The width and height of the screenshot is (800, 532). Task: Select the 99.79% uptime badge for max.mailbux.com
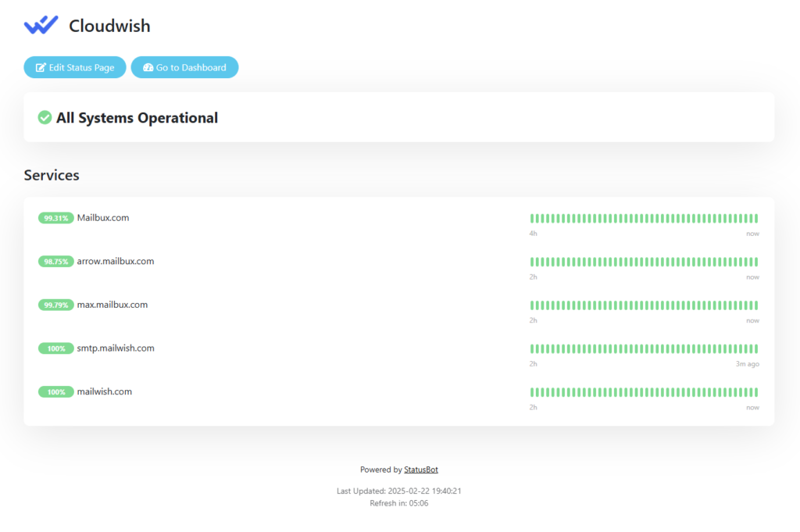pos(55,305)
